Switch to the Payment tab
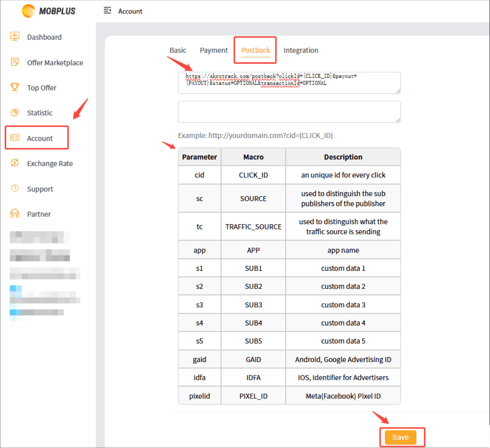The image size is (490, 448). click(x=214, y=50)
